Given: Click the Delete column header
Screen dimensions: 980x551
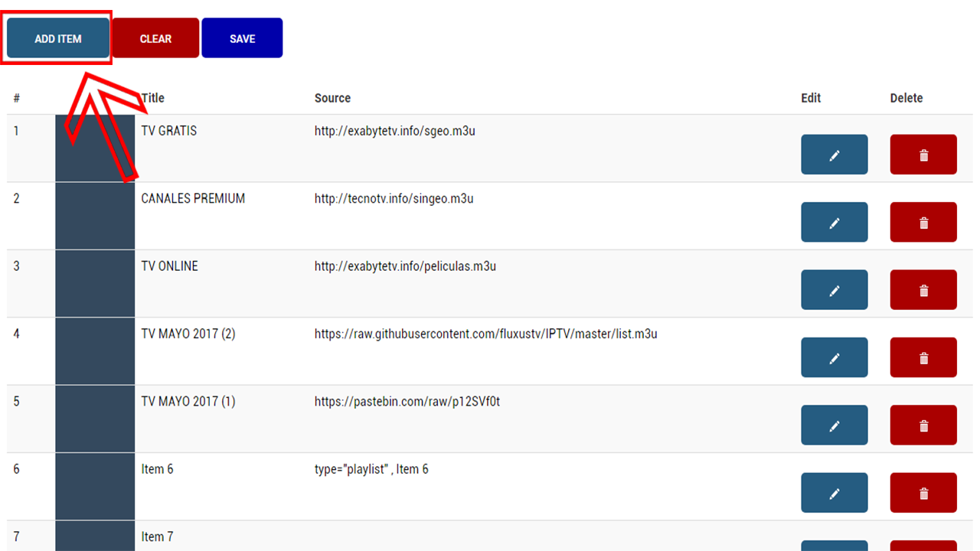Looking at the screenshot, I should [x=906, y=98].
